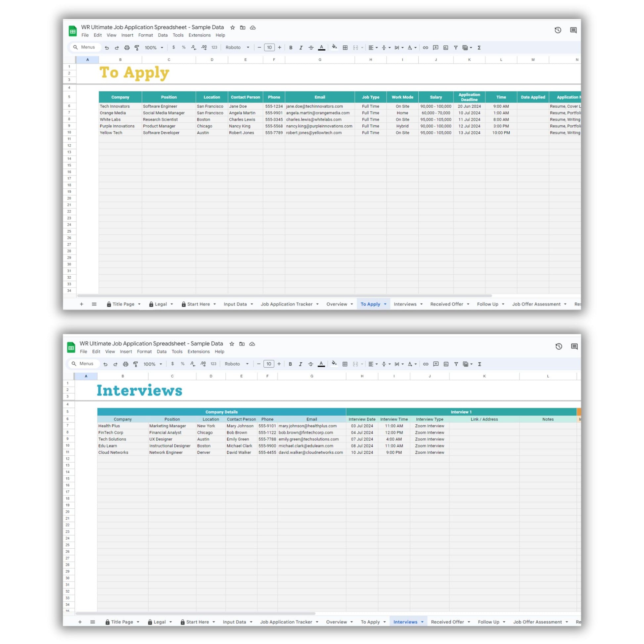The image size is (644, 644).
Task: Switch to the Follow Up tab in Interviews window
Action: click(488, 622)
